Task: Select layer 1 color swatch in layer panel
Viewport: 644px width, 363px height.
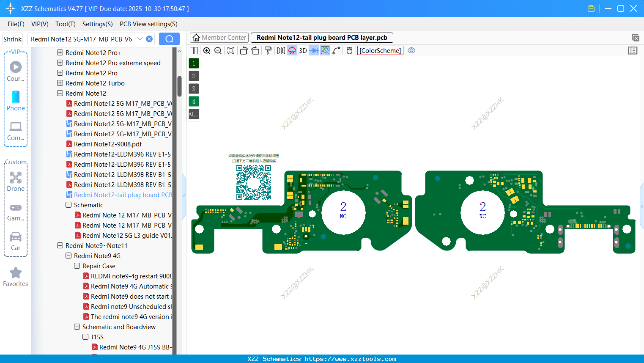Action: coord(193,63)
